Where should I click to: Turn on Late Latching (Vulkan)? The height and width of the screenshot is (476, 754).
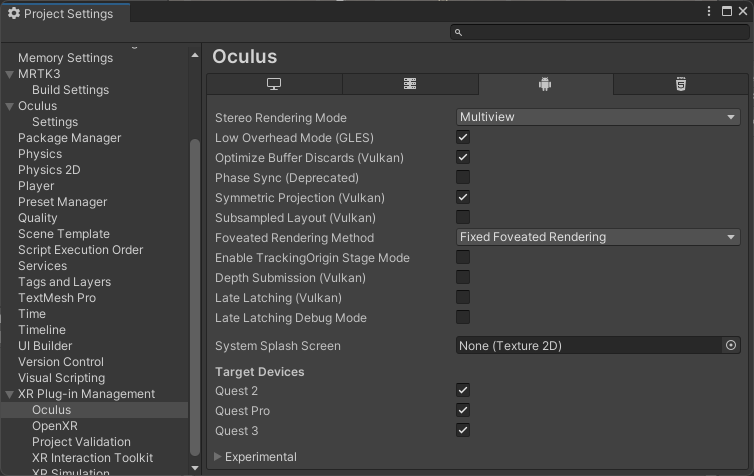(x=463, y=297)
